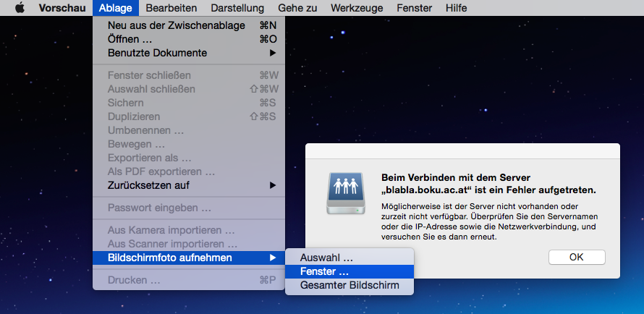Click Passwort eingeben … menu entry
The width and height of the screenshot is (644, 314).
(x=189, y=208)
